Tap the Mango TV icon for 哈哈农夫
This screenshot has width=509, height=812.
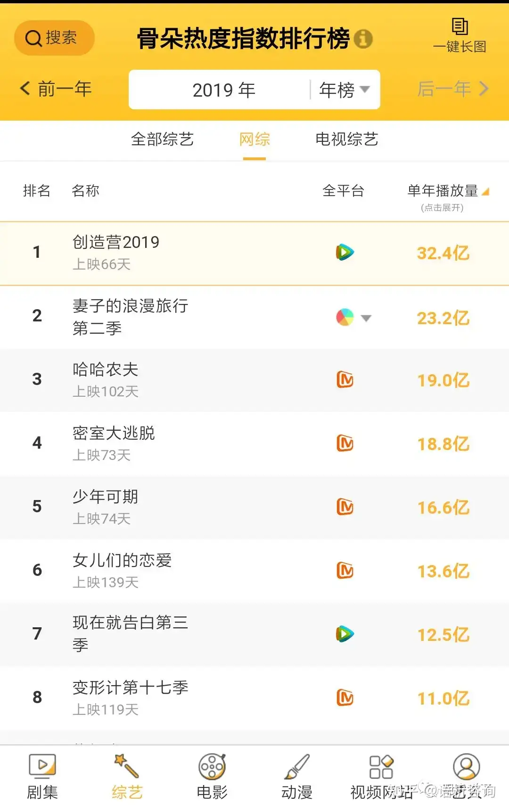345,380
